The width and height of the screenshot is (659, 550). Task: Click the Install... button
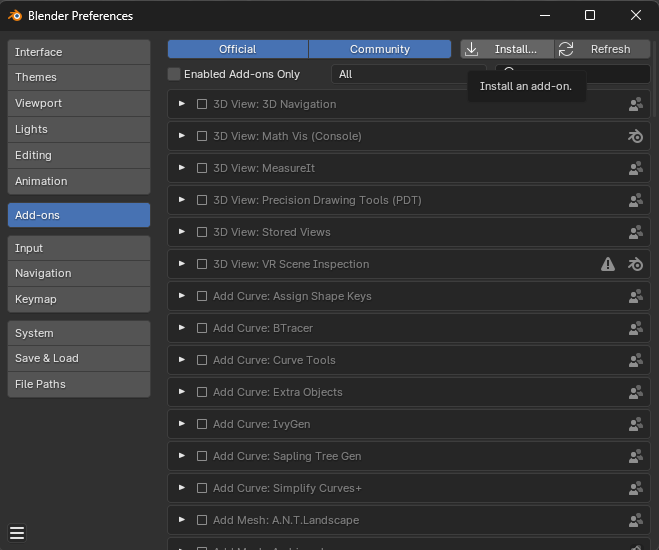click(x=507, y=49)
